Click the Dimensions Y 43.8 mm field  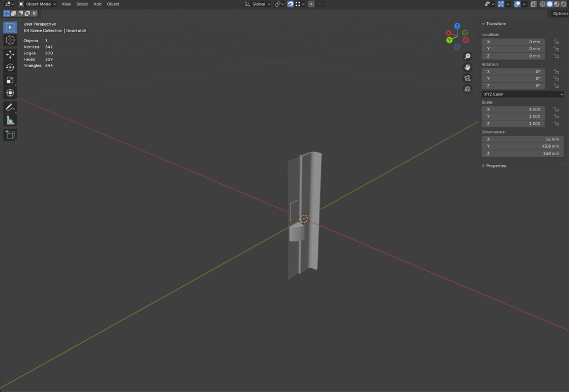(x=522, y=146)
